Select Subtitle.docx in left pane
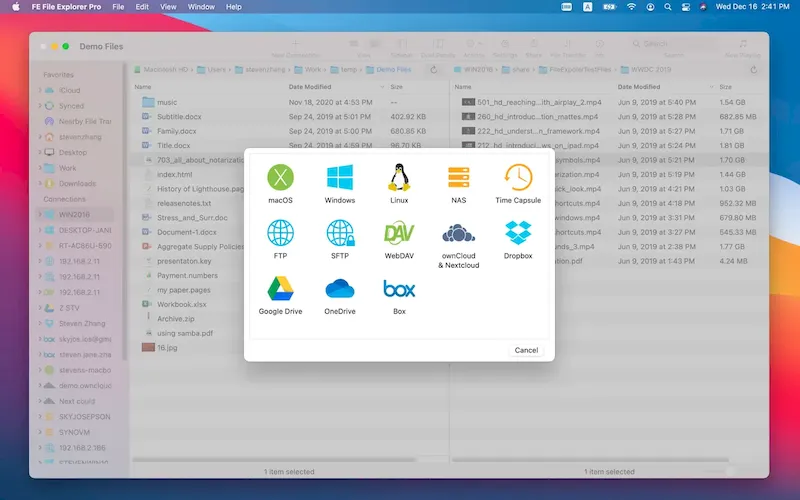The image size is (800, 500). [x=289, y=116]
